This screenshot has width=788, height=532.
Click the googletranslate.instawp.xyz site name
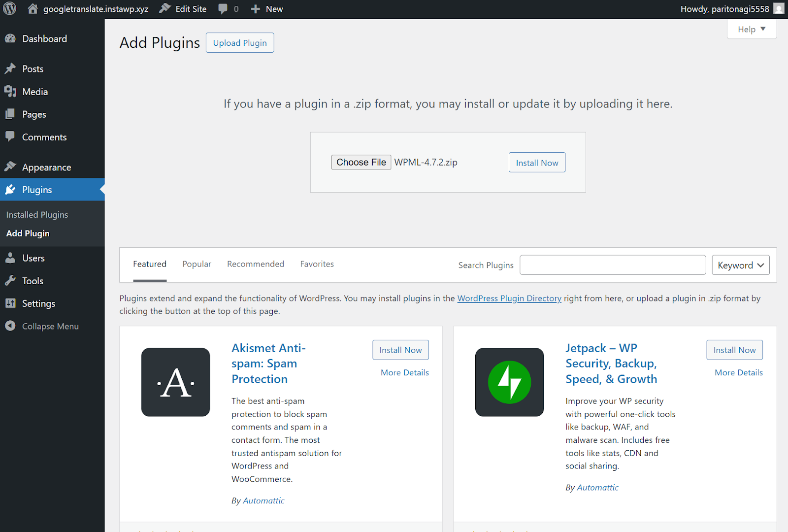tap(96, 9)
